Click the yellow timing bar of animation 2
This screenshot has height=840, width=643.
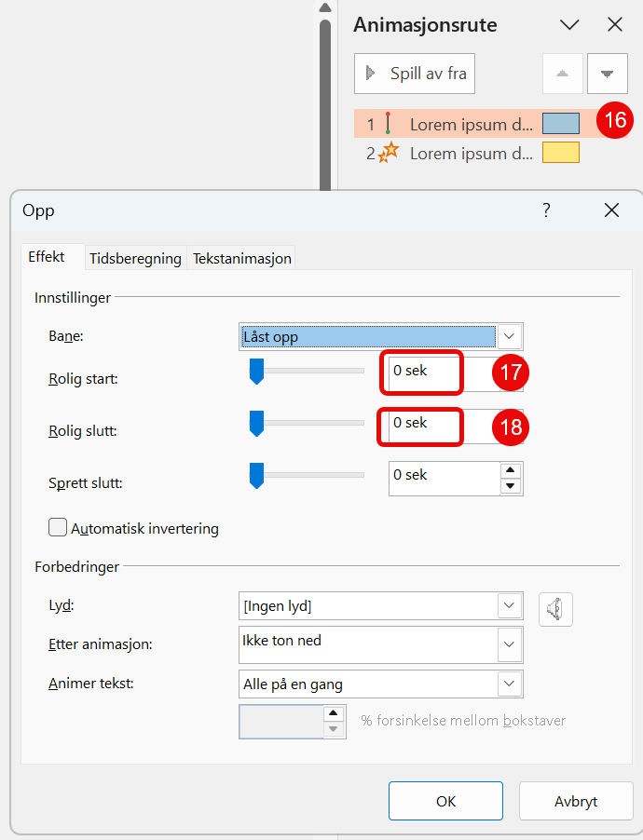(561, 152)
